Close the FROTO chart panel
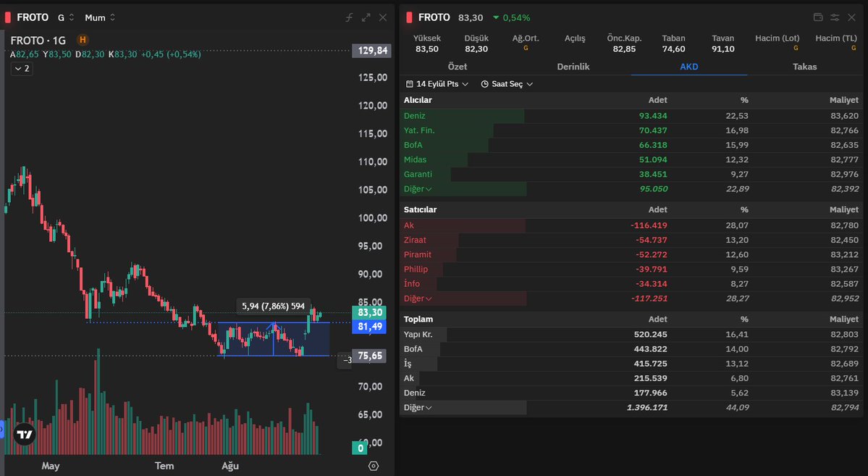868x476 pixels. (382, 17)
